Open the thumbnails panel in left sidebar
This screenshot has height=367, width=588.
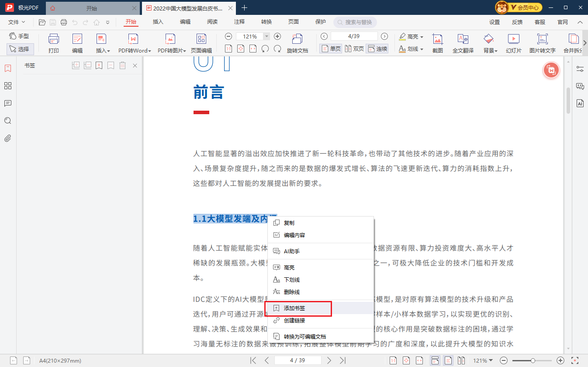point(8,86)
